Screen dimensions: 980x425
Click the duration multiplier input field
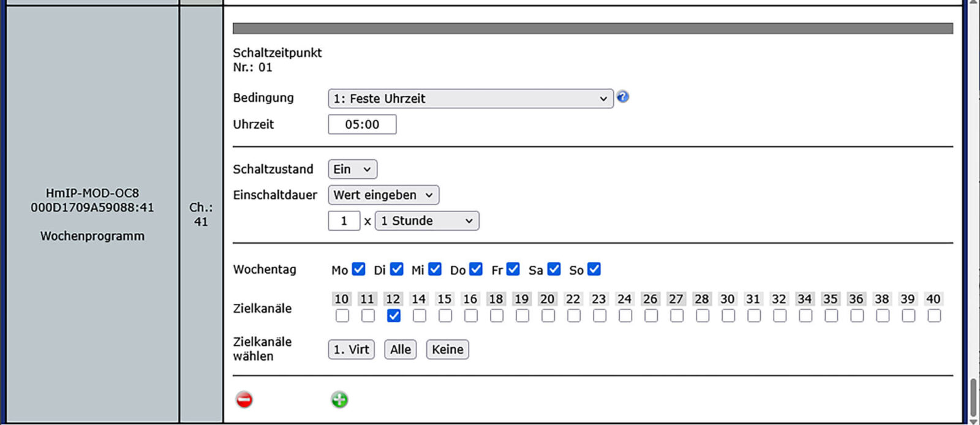[344, 220]
